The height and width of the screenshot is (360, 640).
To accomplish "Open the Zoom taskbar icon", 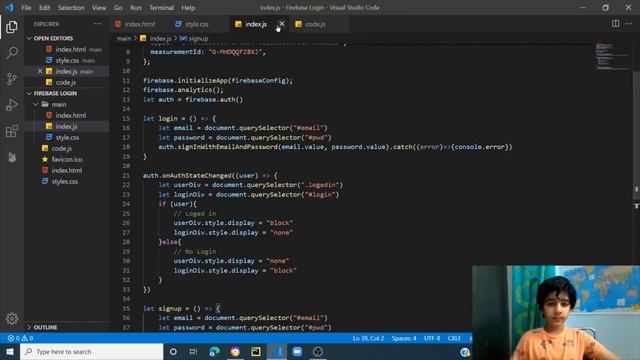I will 297,351.
